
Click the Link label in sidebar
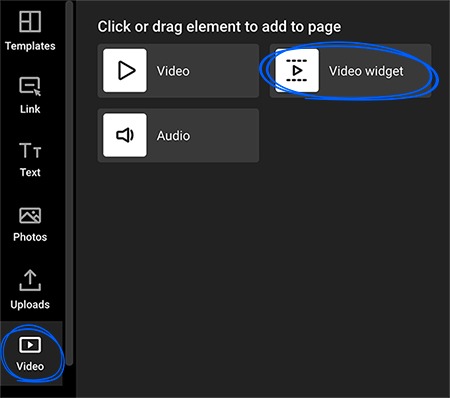(x=30, y=109)
